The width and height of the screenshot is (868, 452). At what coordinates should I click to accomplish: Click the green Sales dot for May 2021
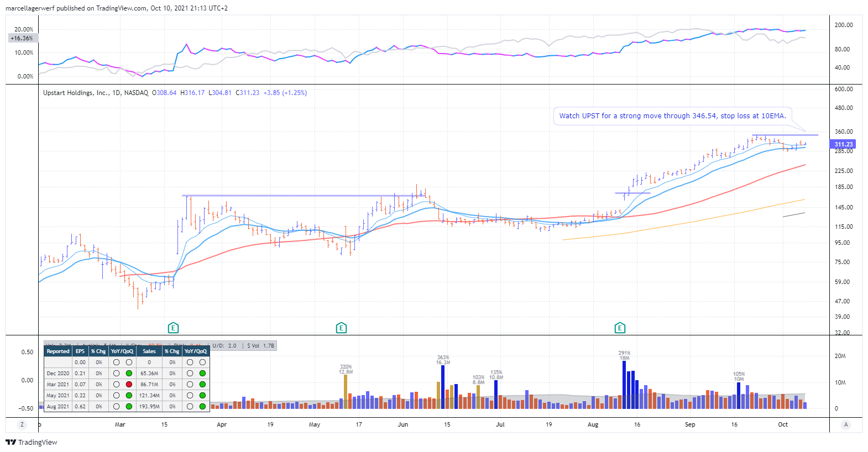(x=202, y=395)
